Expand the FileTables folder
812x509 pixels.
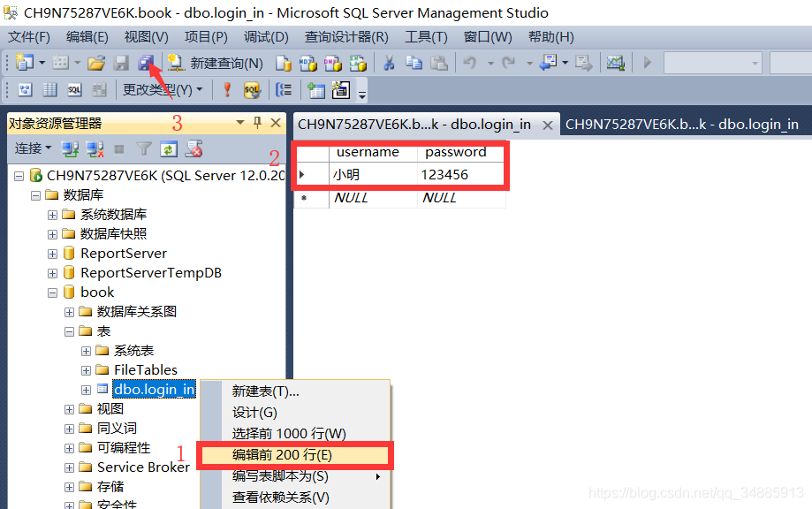86,370
